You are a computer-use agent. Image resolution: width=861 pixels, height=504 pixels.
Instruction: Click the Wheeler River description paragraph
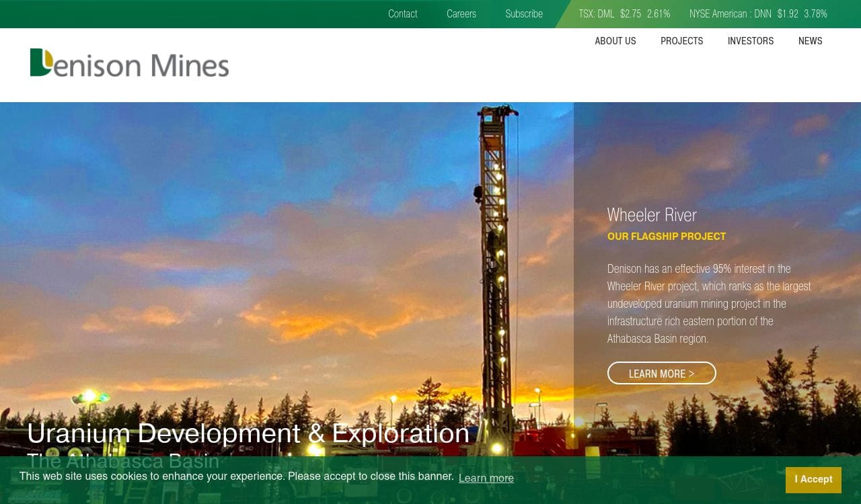[x=709, y=304]
